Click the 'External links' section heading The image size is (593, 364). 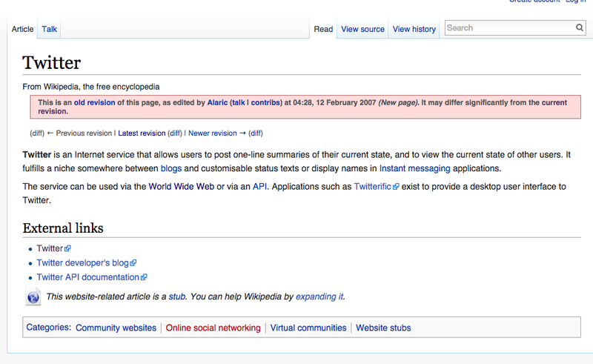pyautogui.click(x=63, y=228)
